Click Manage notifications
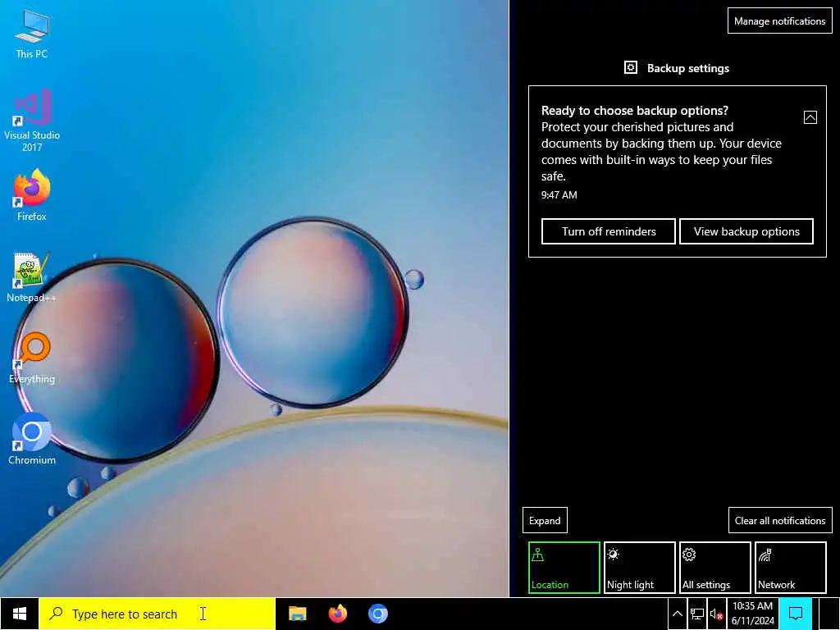The height and width of the screenshot is (630, 840). click(780, 21)
